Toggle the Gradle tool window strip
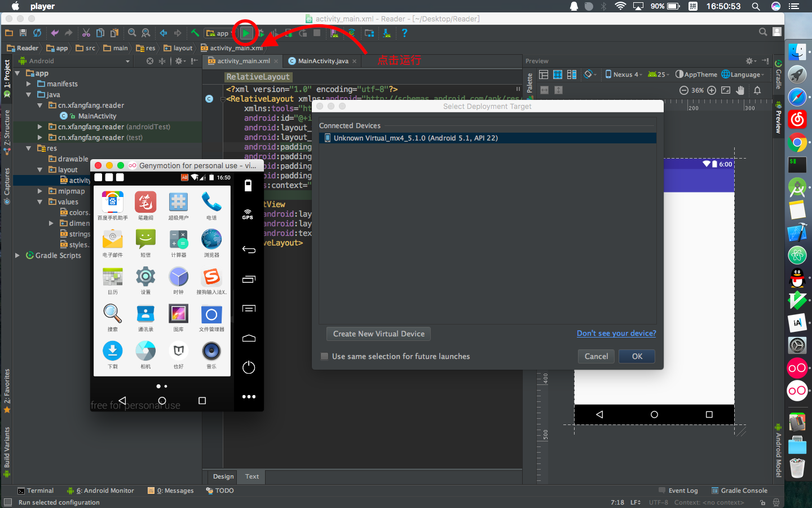 [x=778, y=75]
